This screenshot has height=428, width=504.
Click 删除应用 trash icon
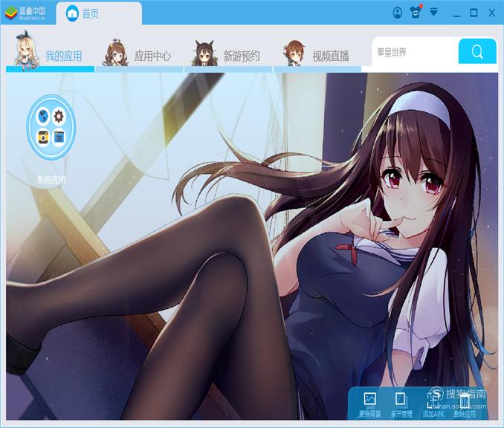tap(465, 405)
